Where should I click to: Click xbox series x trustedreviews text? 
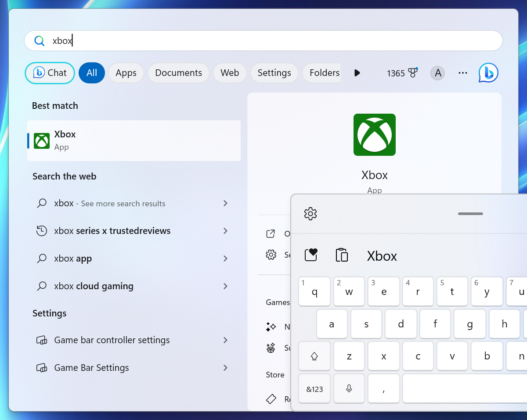point(112,231)
